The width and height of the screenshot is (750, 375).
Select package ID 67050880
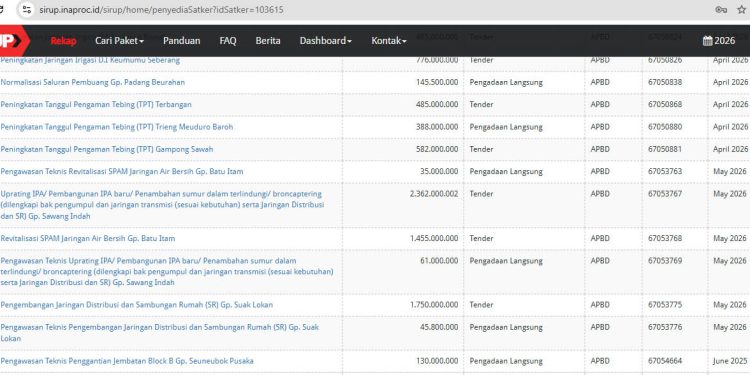click(665, 127)
